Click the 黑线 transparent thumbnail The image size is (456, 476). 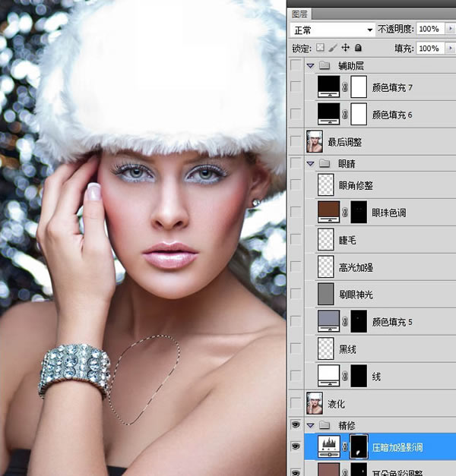325,348
